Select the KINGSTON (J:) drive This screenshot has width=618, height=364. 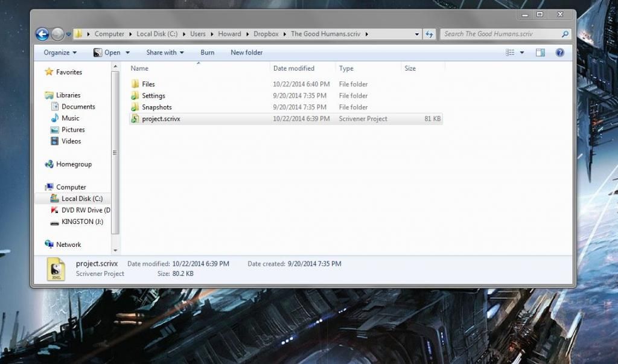click(x=82, y=222)
